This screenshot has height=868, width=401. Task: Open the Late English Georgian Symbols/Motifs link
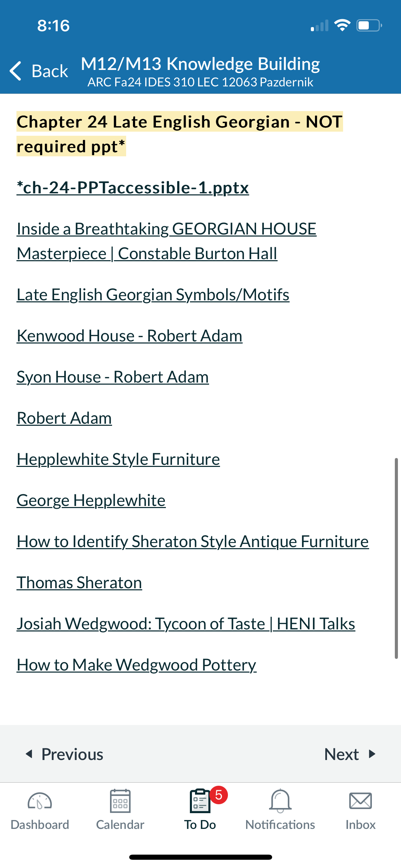point(153,295)
